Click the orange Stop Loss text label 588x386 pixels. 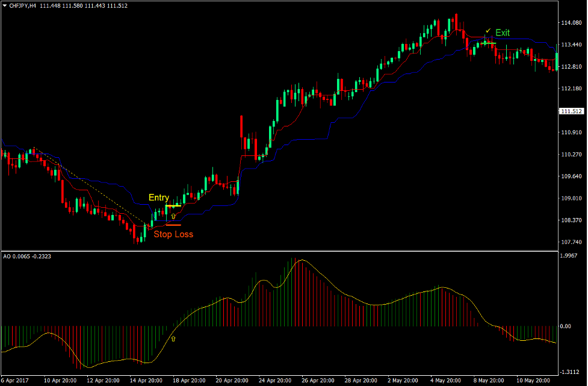173,234
